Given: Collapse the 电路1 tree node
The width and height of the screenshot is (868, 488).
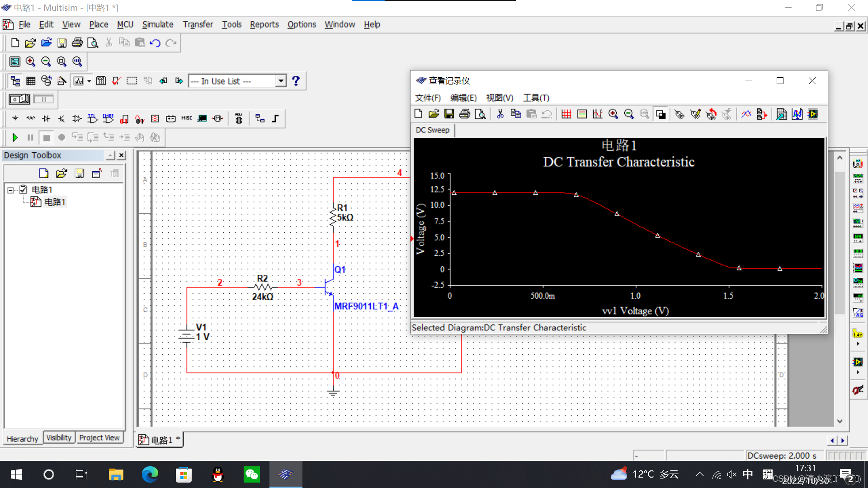Looking at the screenshot, I should [10, 190].
